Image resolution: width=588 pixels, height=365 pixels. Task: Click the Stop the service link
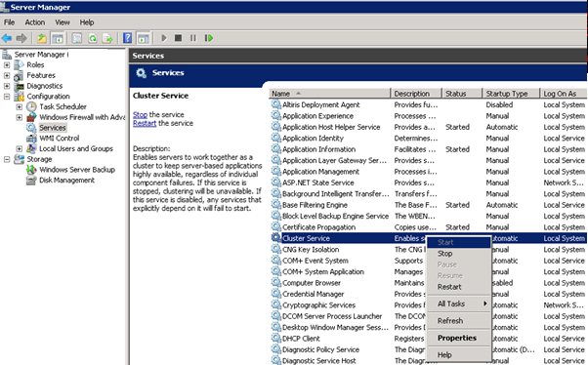point(140,114)
